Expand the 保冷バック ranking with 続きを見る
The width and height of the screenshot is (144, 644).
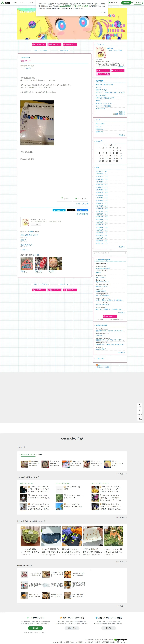[x=121, y=562]
